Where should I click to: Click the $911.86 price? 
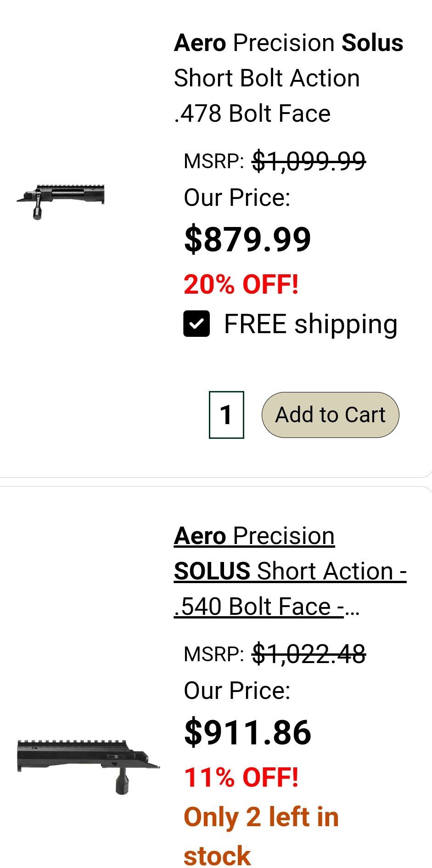pyautogui.click(x=247, y=732)
